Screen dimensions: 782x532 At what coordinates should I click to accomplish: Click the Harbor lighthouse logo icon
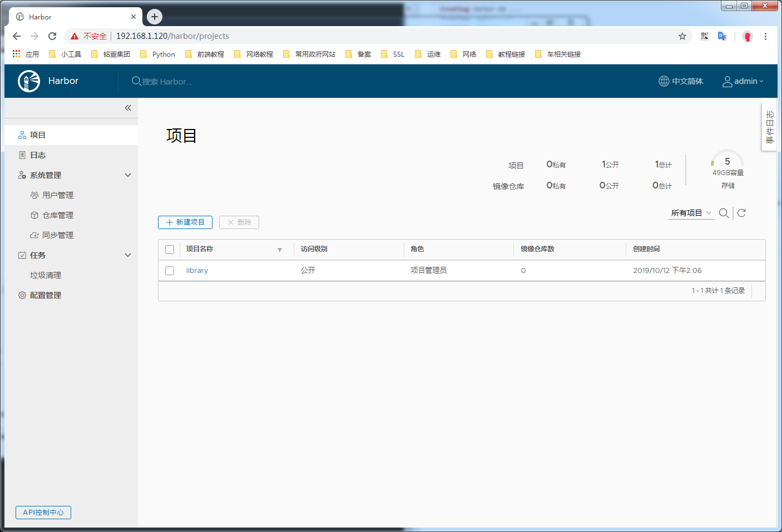pyautogui.click(x=29, y=81)
